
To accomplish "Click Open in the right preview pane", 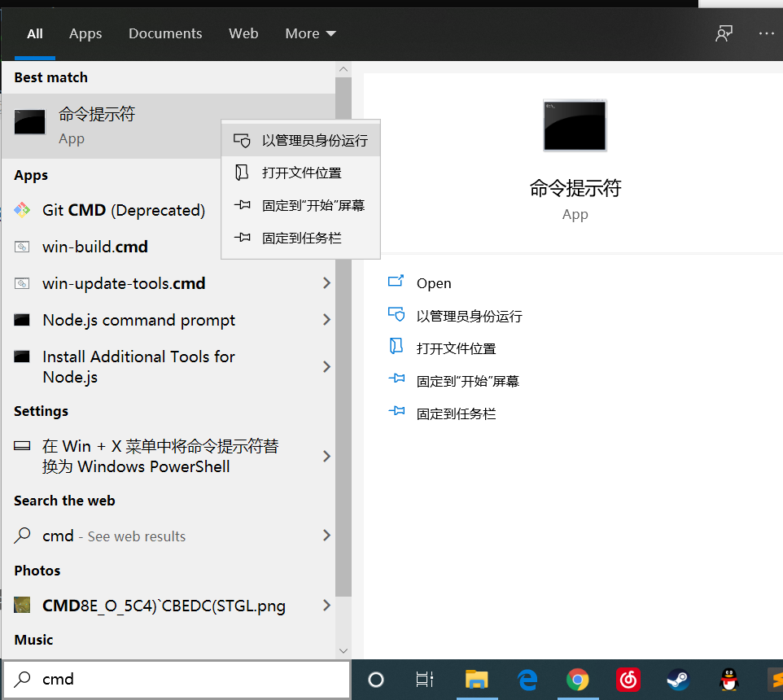I will pos(434,282).
